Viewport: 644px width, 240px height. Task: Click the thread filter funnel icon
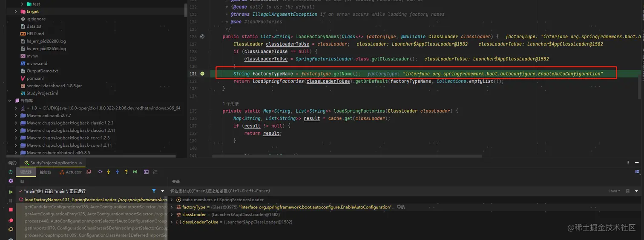[x=154, y=191]
